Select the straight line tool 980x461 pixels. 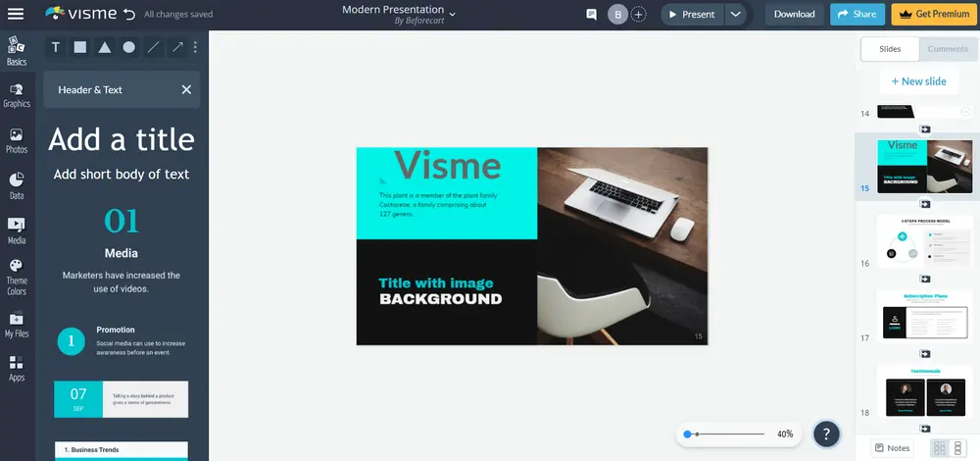tap(153, 47)
